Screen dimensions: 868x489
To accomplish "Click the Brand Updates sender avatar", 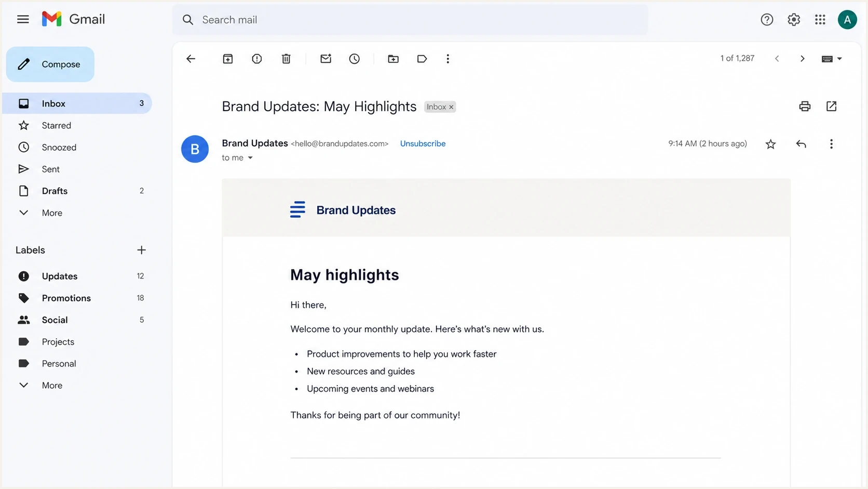I will coord(195,149).
